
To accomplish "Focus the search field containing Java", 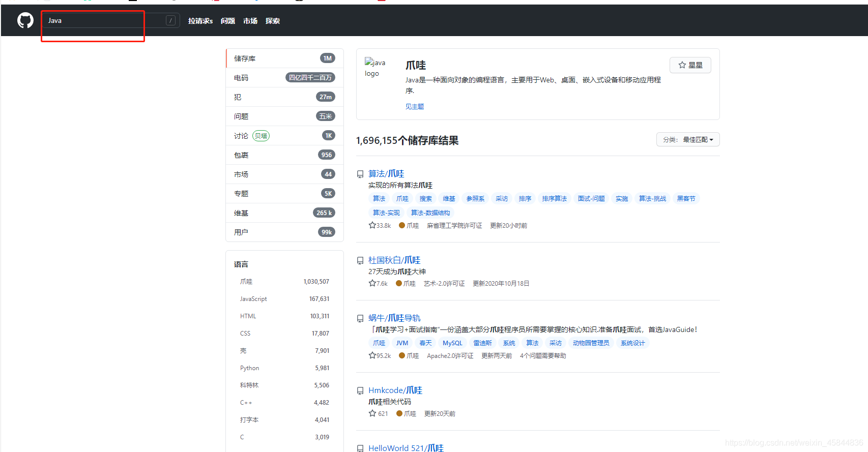I will click(x=111, y=20).
